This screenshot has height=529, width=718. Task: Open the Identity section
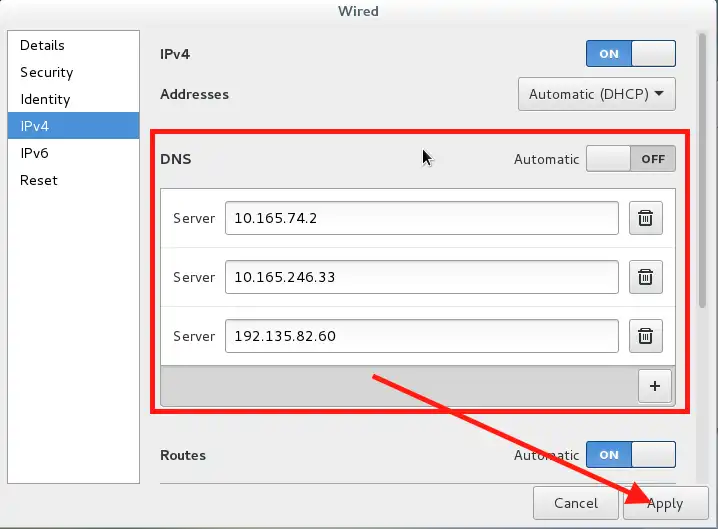(x=73, y=99)
